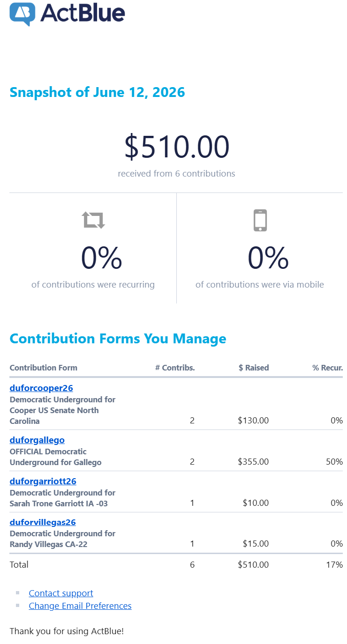This screenshot has width=347, height=644.
Task: Click the ActBlue logo icon
Action: (x=23, y=14)
